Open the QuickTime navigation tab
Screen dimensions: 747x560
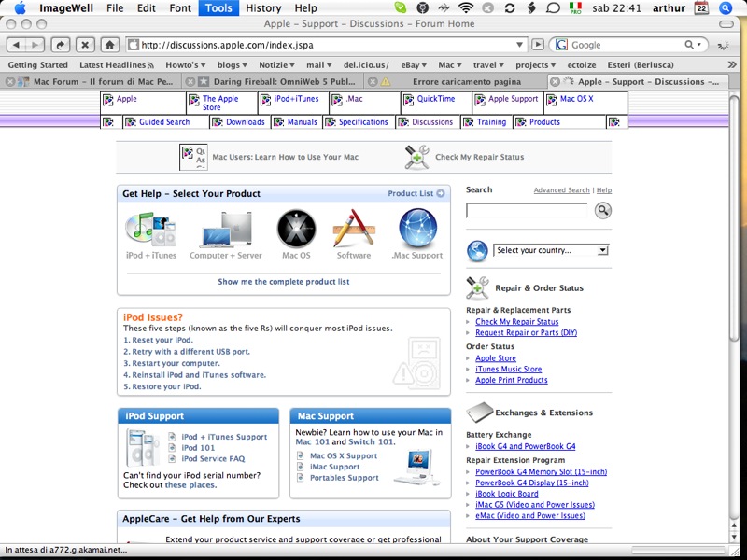[436, 99]
